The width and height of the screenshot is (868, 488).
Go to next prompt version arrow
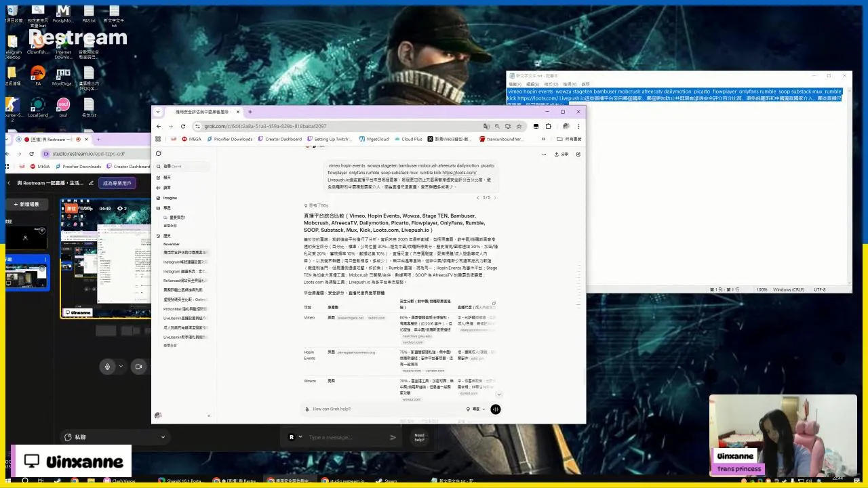[495, 197]
